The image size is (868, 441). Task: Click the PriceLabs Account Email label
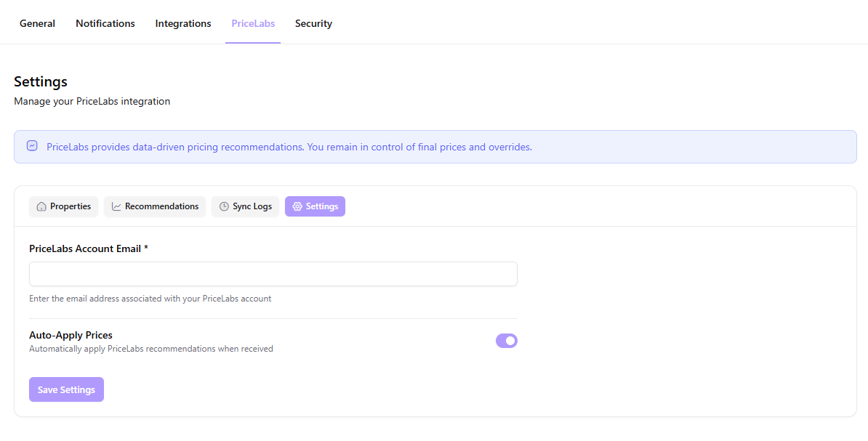coord(88,248)
